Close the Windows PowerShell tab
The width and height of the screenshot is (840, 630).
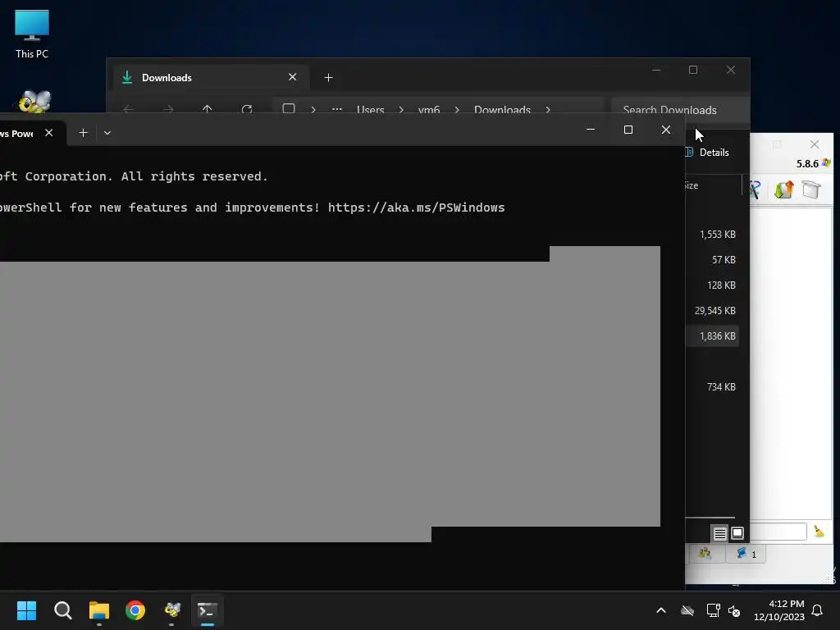pos(48,132)
